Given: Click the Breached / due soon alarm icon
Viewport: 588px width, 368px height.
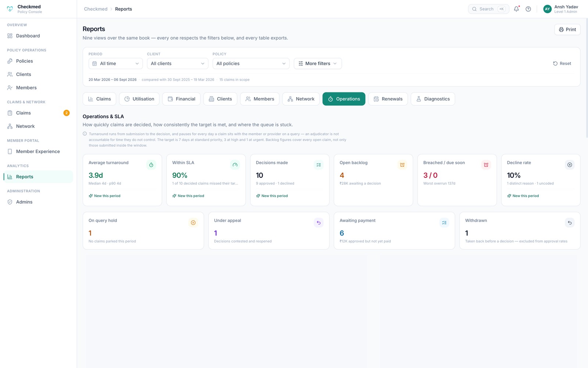Looking at the screenshot, I should [486, 165].
